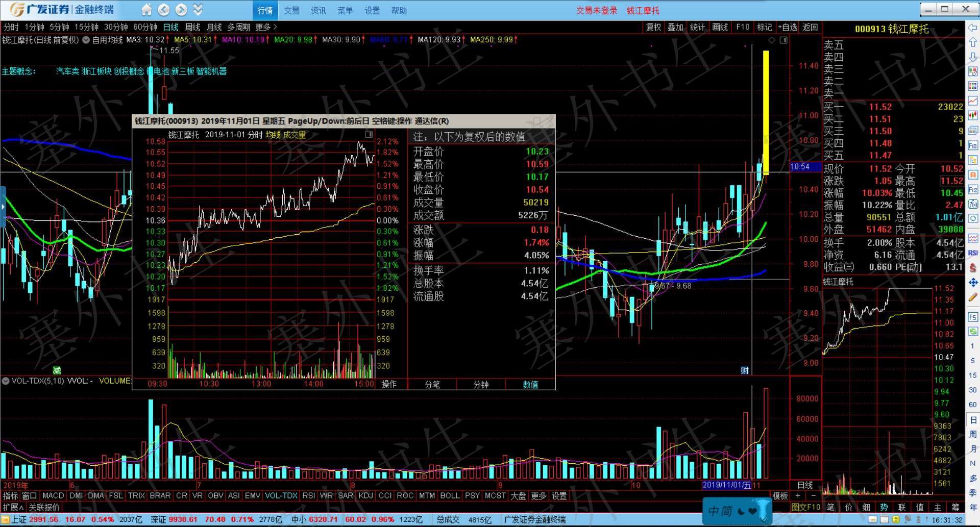Click the +自选 add to watchlist button
This screenshot has width=980, height=527.
[787, 27]
